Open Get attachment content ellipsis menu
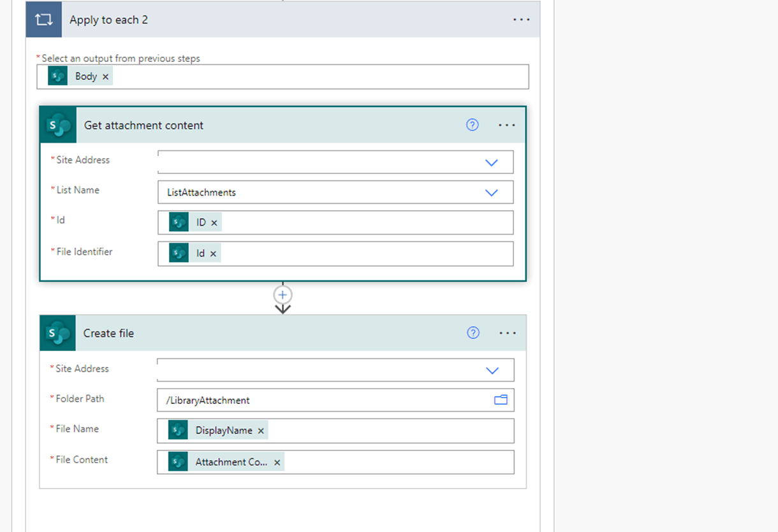This screenshot has height=532, width=778. click(507, 125)
